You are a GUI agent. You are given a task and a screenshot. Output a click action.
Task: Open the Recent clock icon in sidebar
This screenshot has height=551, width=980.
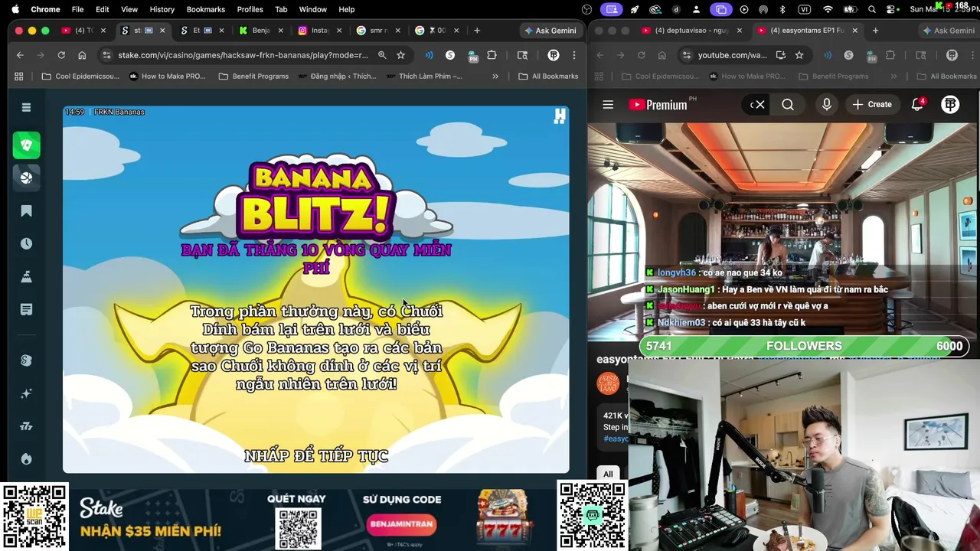[x=26, y=243]
